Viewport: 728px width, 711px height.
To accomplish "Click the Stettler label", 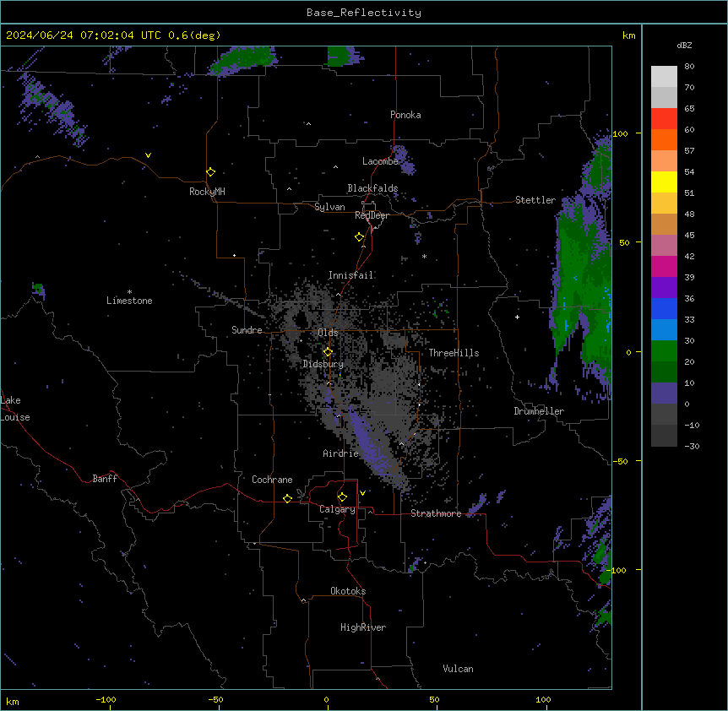I will pos(535,200).
